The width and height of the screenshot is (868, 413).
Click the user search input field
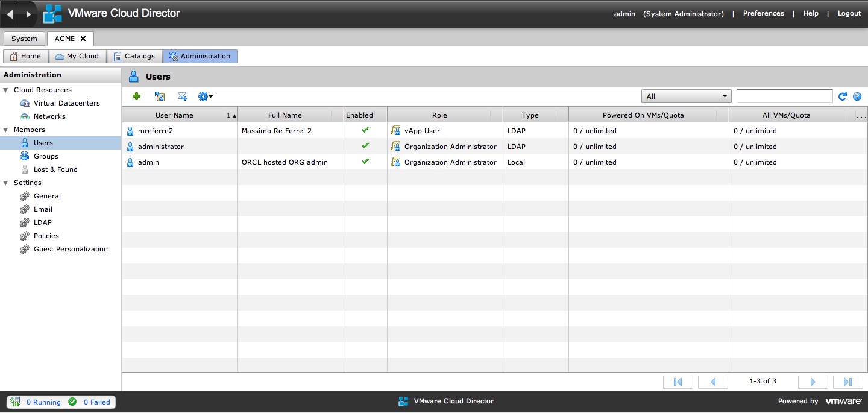(784, 96)
